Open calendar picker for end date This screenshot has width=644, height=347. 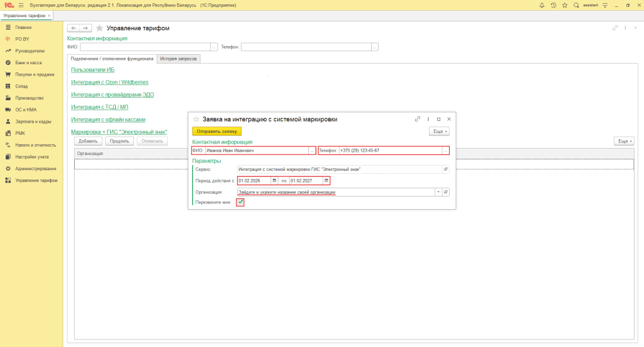pos(326,181)
